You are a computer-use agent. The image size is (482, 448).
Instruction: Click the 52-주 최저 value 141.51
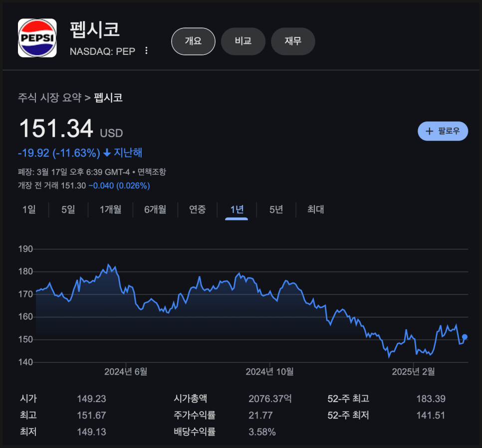click(431, 416)
